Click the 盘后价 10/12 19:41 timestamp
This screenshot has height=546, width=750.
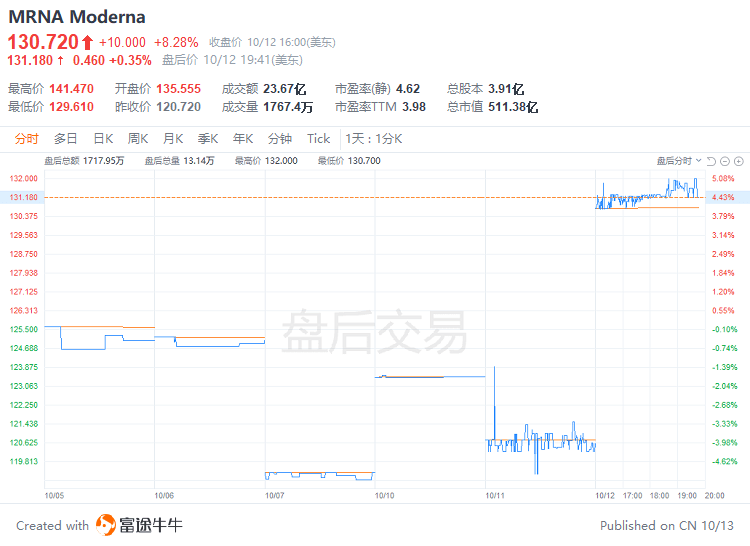pyautogui.click(x=232, y=60)
